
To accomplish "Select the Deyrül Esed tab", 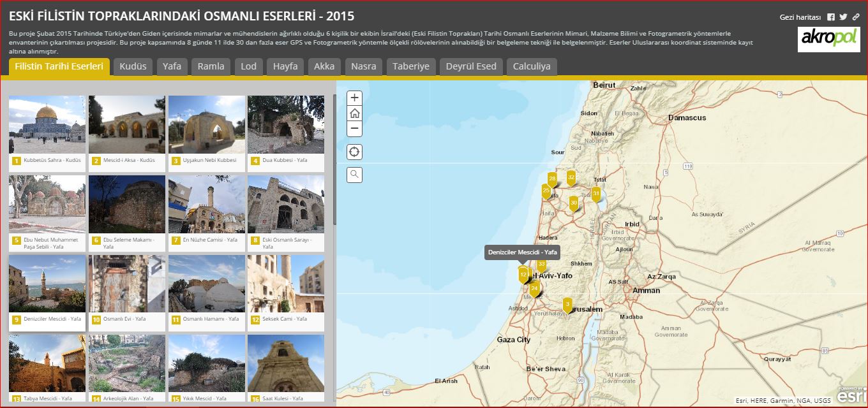I will pos(471,67).
